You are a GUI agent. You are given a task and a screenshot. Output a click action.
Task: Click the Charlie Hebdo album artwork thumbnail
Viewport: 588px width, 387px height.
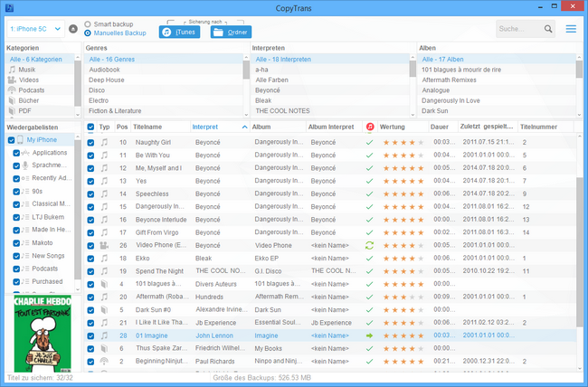pos(43,334)
